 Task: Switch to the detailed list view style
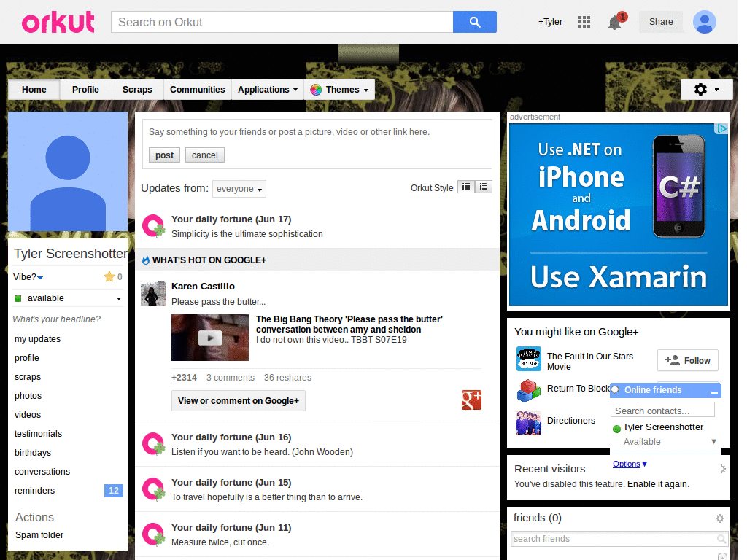point(484,187)
